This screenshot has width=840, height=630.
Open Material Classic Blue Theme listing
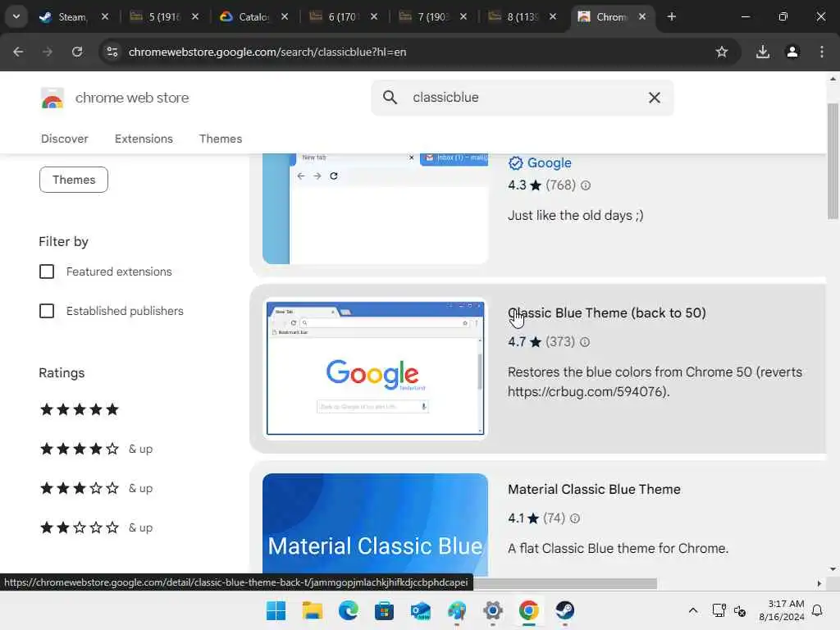(594, 489)
